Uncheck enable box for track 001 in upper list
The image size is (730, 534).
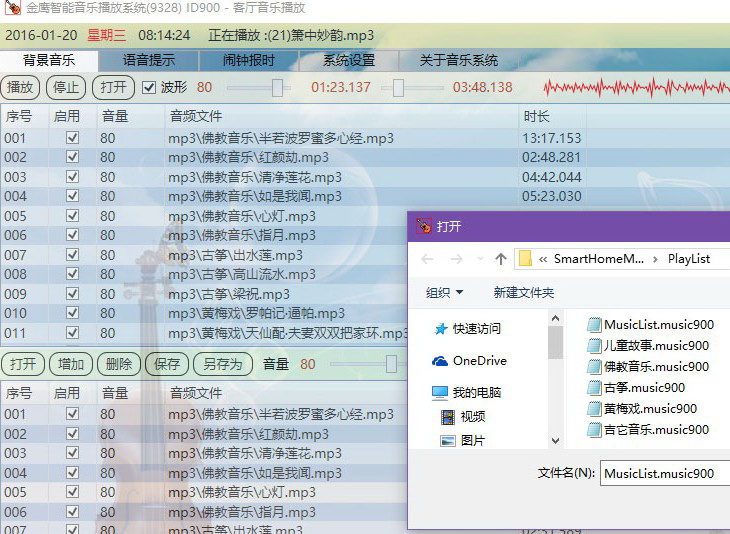pos(72,138)
